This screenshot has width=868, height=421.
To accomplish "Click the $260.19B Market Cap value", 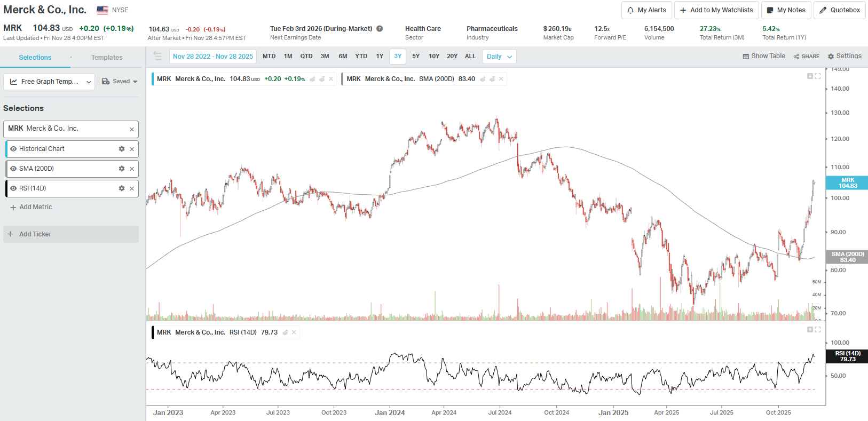I will point(557,29).
